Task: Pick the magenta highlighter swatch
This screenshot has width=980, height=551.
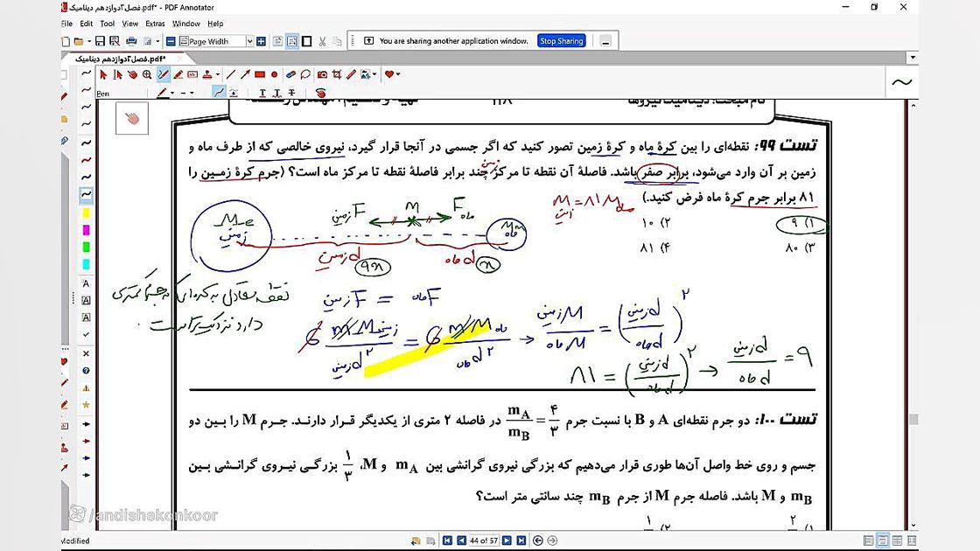Action: pos(86,231)
